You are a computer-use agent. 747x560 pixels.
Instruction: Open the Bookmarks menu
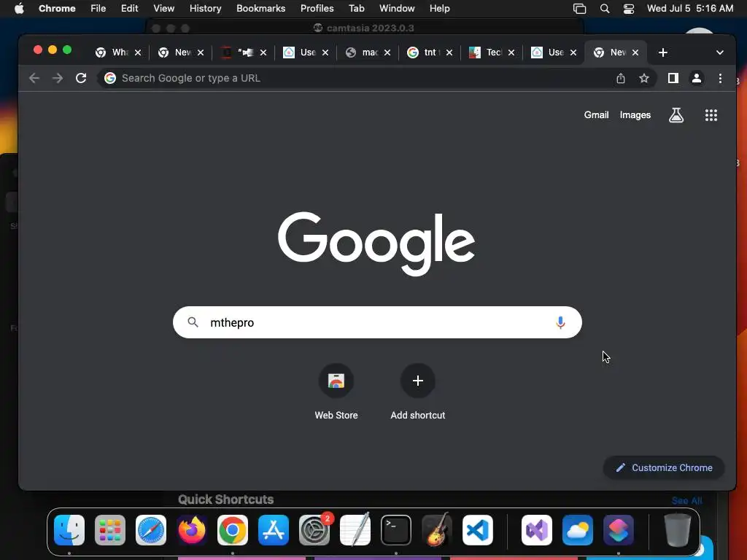click(x=260, y=9)
